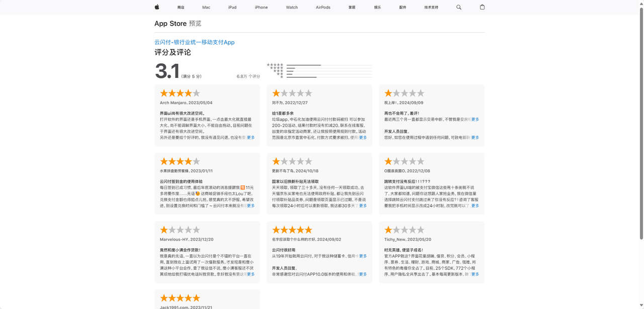The image size is (644, 309).
Task: Go to the 配件 section
Action: tap(403, 8)
